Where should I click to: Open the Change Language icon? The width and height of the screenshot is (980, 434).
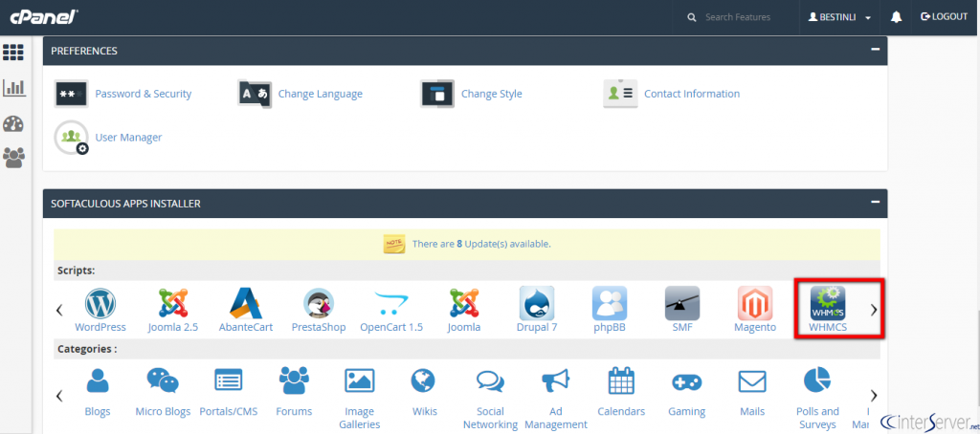tap(255, 94)
